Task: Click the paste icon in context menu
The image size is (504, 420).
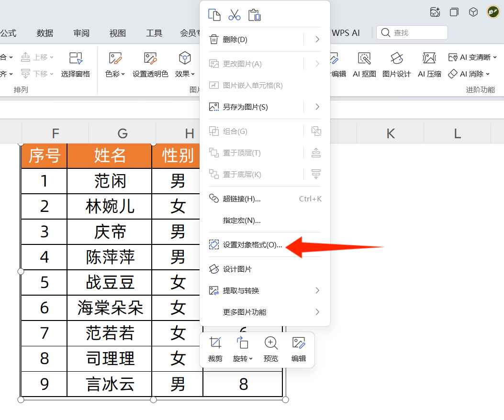Action: [x=255, y=15]
